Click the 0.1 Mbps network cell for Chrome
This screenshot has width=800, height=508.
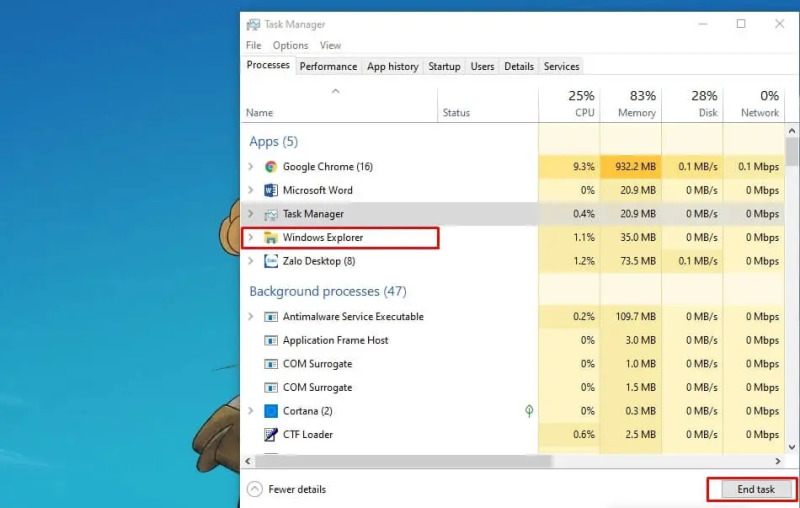pyautogui.click(x=754, y=167)
